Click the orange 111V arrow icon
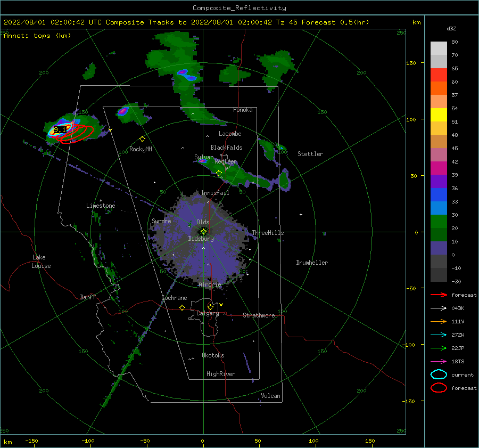Viewport: 479px width, 448px height. click(x=439, y=321)
